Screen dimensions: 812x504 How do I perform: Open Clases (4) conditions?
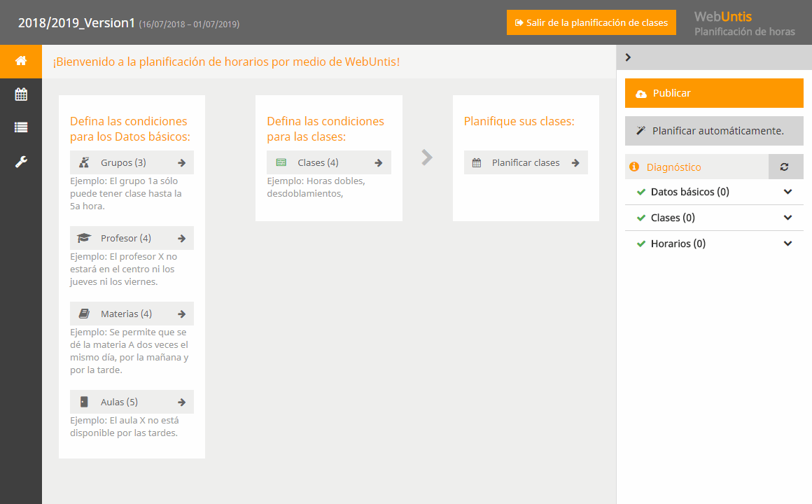pyautogui.click(x=328, y=162)
